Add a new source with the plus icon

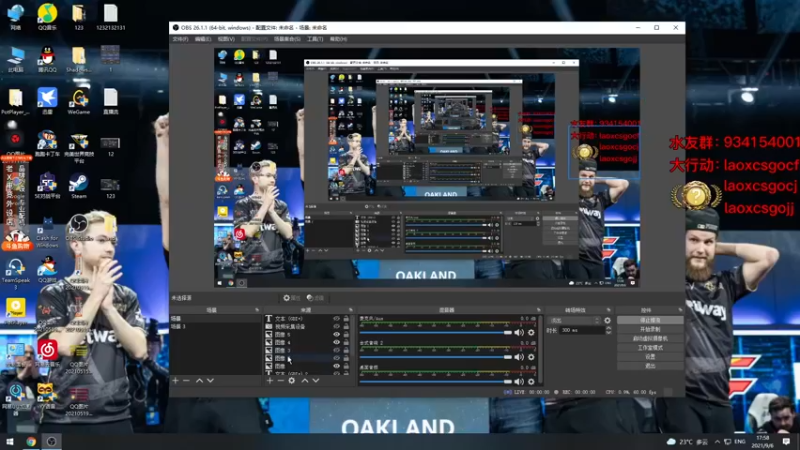270,381
